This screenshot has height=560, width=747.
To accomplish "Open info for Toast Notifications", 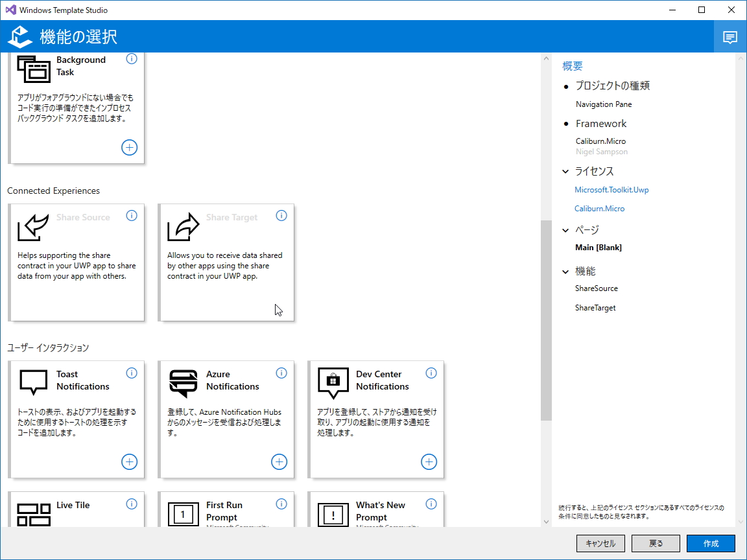I will (132, 373).
